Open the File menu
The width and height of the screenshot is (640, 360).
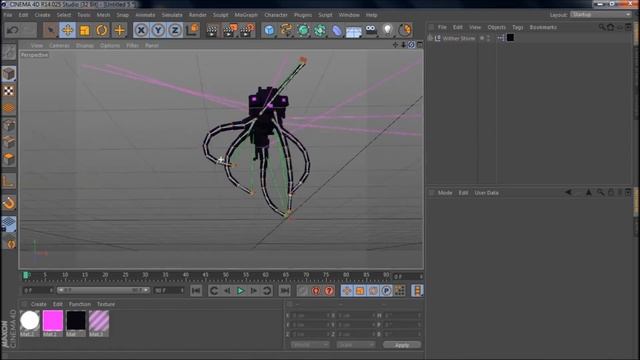click(8, 15)
